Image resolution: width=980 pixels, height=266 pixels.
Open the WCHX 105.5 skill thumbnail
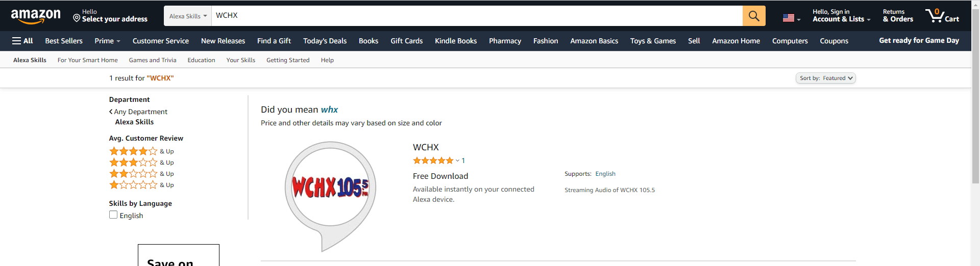pyautogui.click(x=330, y=196)
